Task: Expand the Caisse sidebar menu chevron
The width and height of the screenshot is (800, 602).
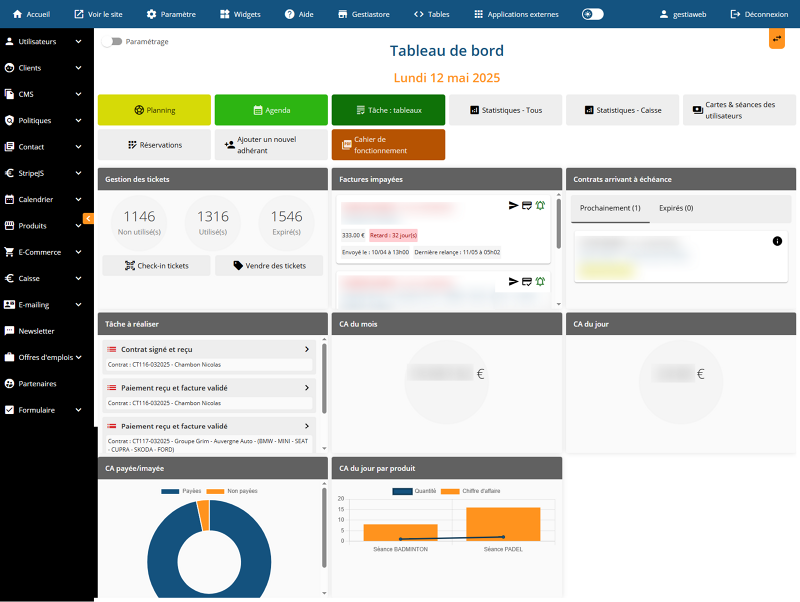Action: (x=78, y=279)
